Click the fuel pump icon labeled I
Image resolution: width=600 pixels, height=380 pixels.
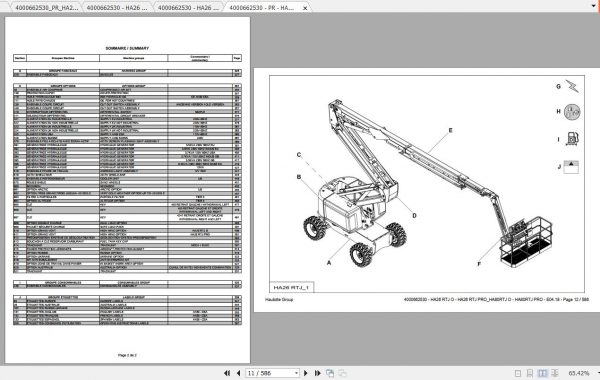pyautogui.click(x=572, y=139)
